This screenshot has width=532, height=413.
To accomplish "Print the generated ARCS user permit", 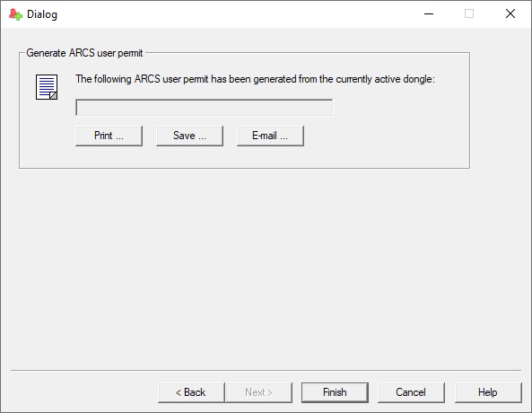I will [109, 136].
